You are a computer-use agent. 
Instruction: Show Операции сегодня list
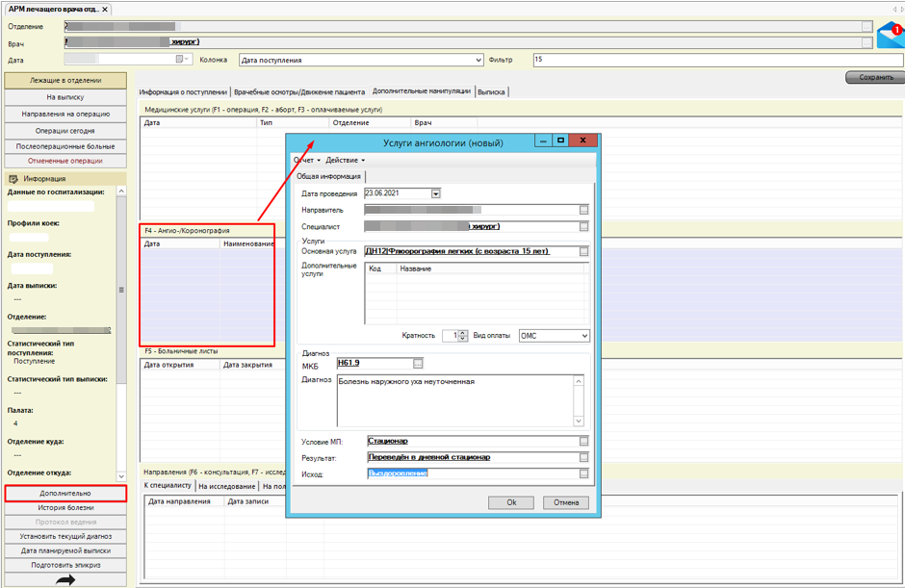[x=65, y=131]
